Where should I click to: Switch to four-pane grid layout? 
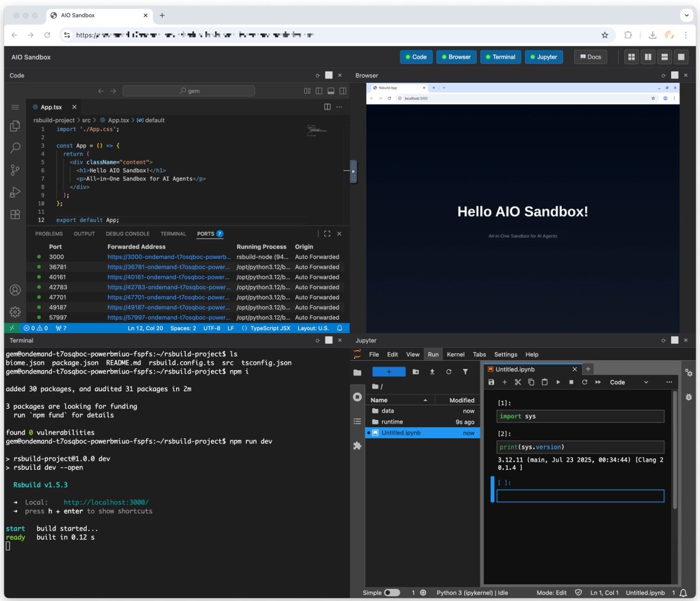pos(631,57)
